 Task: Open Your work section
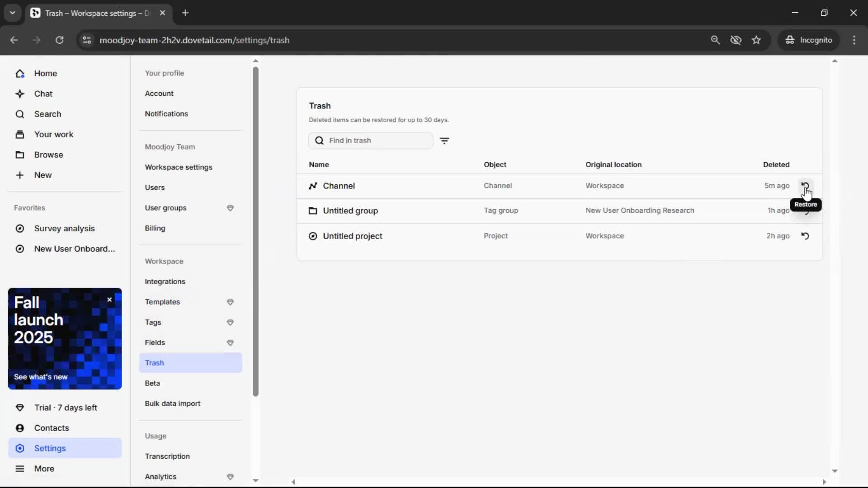(53, 134)
